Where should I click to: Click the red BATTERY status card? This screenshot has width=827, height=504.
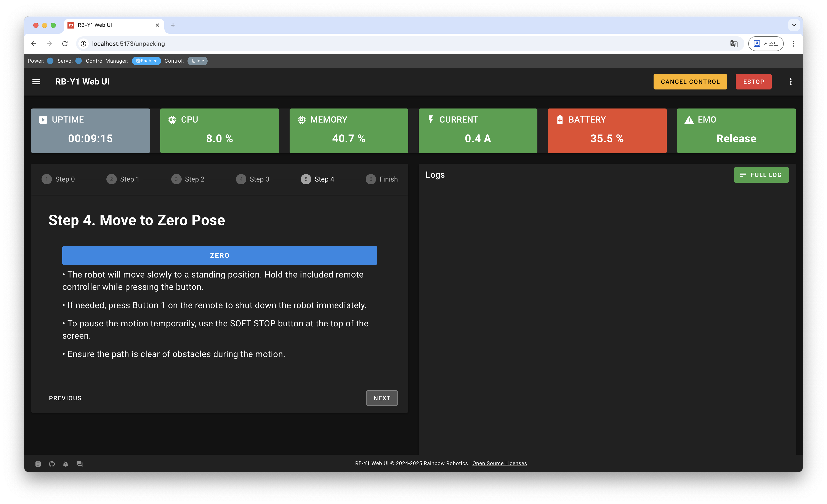click(607, 131)
